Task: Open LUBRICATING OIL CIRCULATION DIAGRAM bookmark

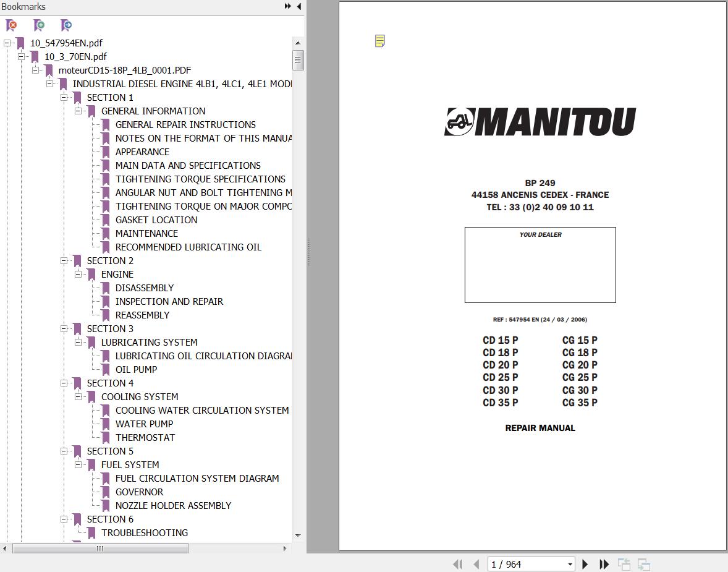Action: [203, 356]
